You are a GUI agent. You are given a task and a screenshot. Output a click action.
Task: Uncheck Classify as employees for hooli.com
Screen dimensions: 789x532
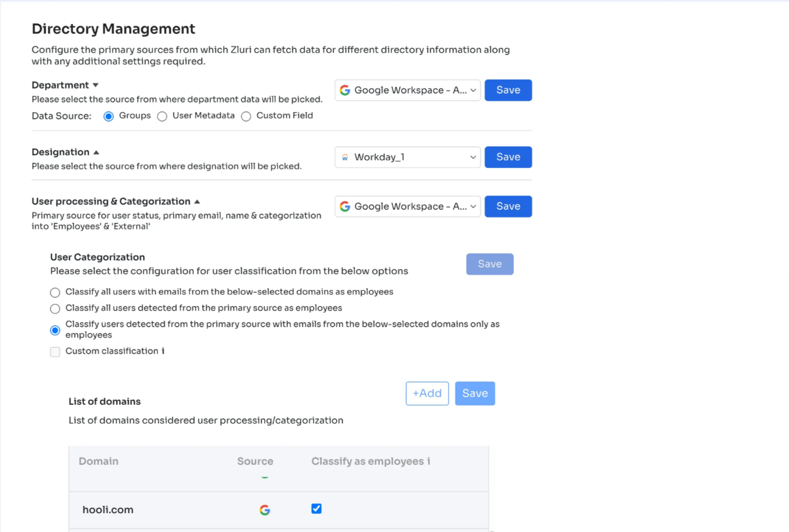pyautogui.click(x=316, y=509)
